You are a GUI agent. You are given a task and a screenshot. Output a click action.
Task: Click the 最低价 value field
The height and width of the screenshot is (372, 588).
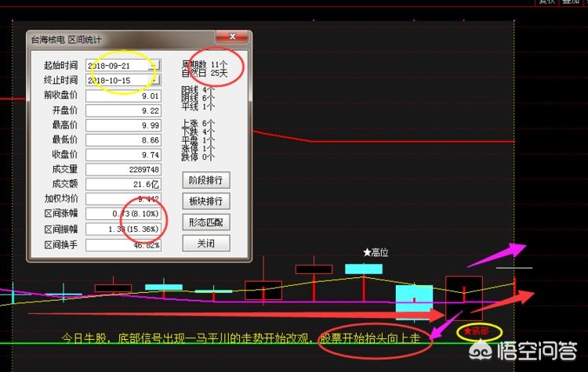coord(123,139)
